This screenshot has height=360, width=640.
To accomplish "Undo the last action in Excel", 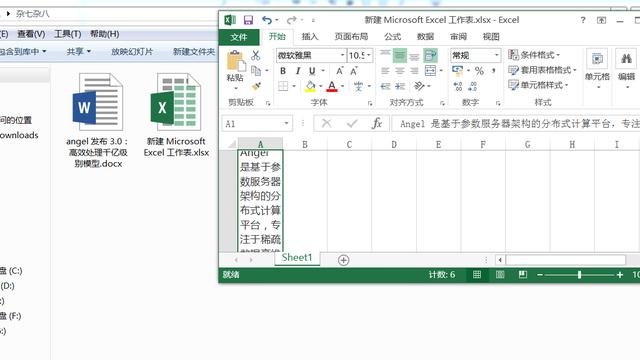I will click(x=267, y=20).
